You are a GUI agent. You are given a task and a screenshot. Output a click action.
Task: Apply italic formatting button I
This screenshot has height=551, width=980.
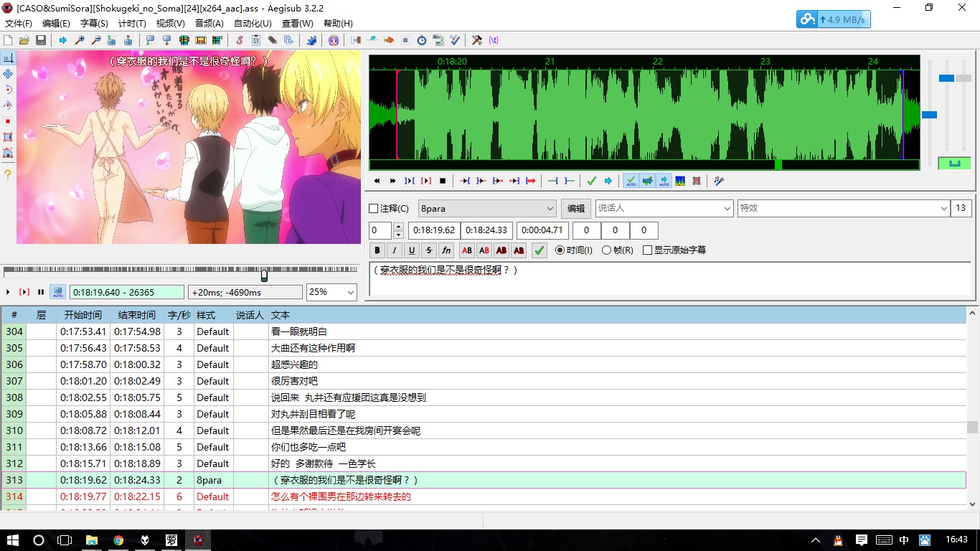click(395, 250)
